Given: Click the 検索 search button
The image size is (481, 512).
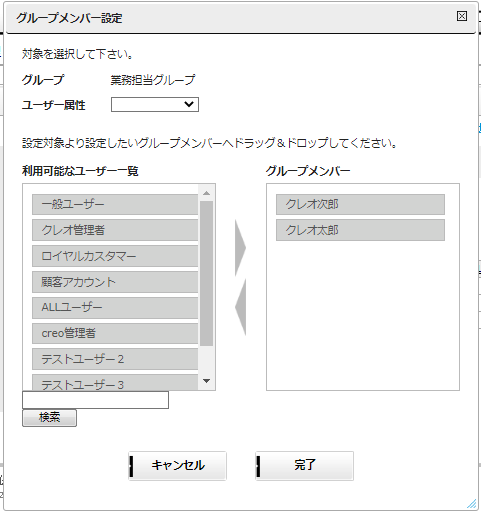Looking at the screenshot, I should point(49,418).
